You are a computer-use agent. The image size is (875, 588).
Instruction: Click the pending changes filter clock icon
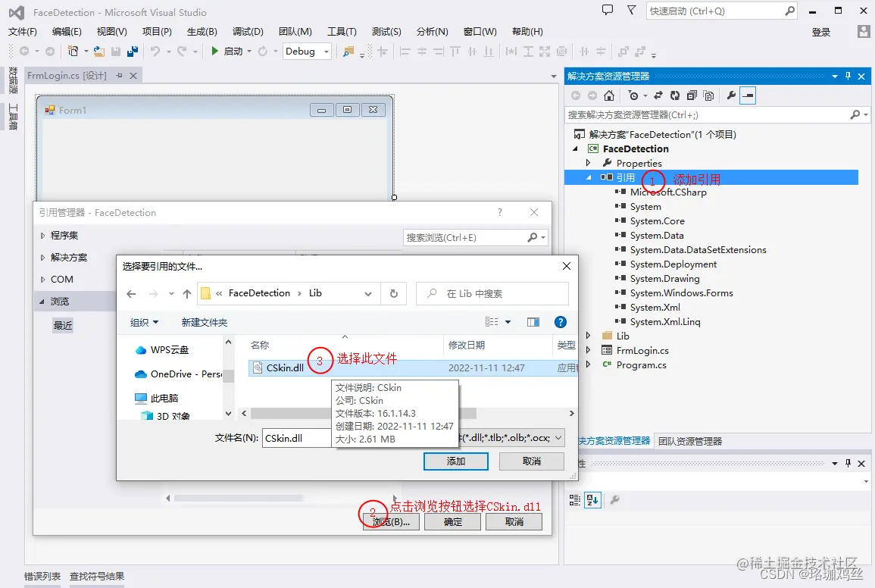point(633,95)
